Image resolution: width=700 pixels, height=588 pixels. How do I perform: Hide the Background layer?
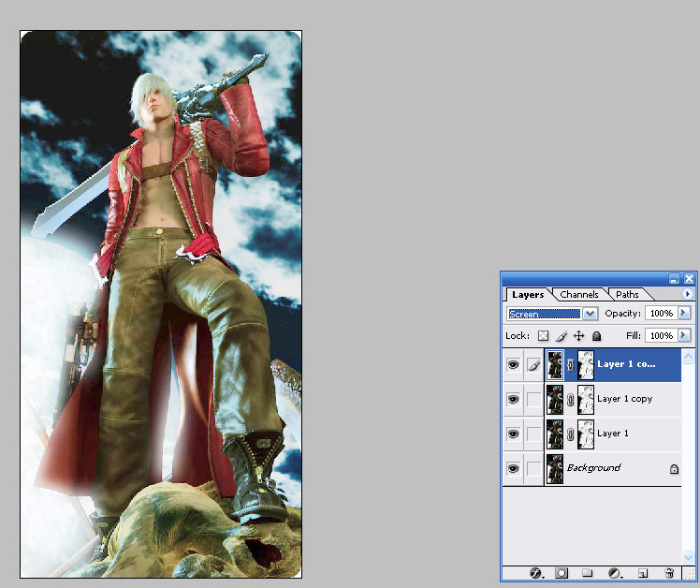pos(513,468)
